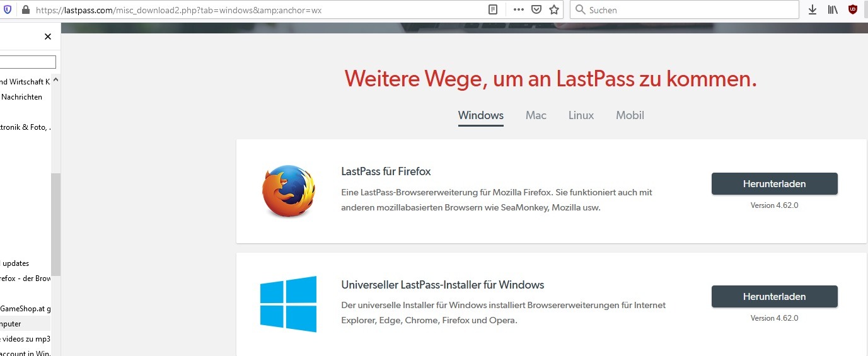Click 'Version 4.62.0' under Firefox download

(x=774, y=205)
